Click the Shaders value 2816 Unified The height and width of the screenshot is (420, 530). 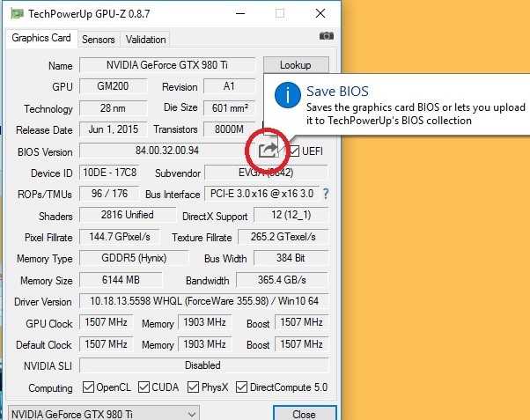(x=128, y=215)
